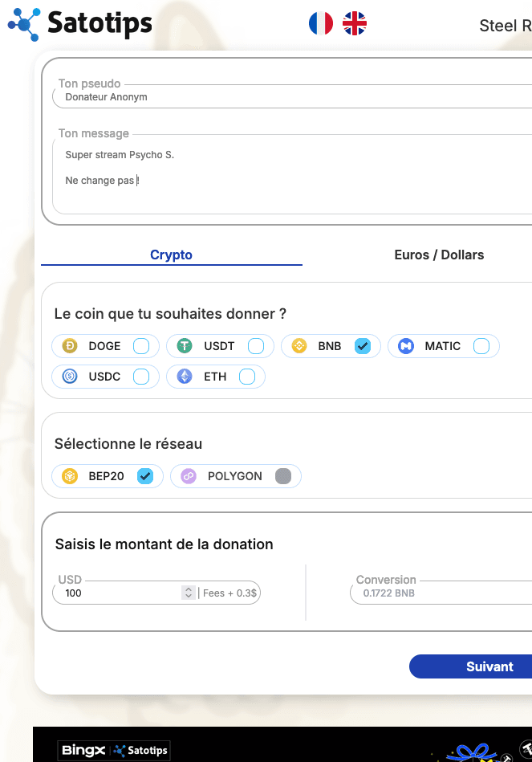
Task: Click the BingX Satotips banner logo
Action: [x=114, y=750]
